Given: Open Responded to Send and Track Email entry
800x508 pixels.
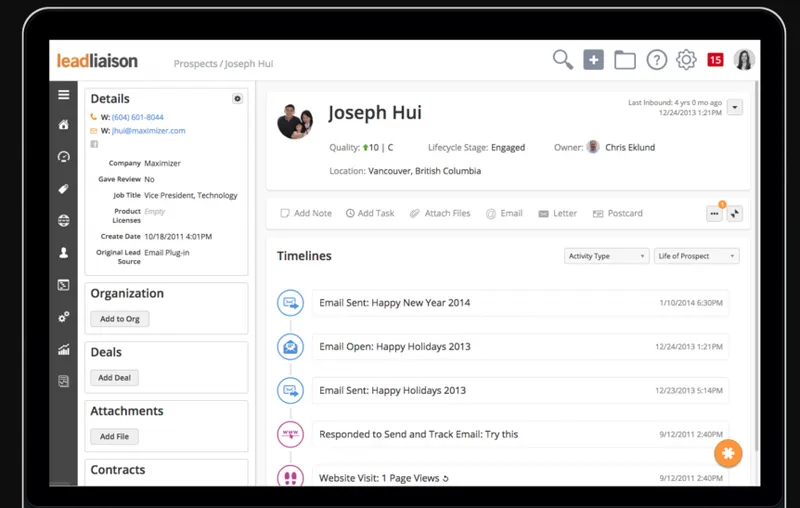Looking at the screenshot, I should [x=520, y=435].
